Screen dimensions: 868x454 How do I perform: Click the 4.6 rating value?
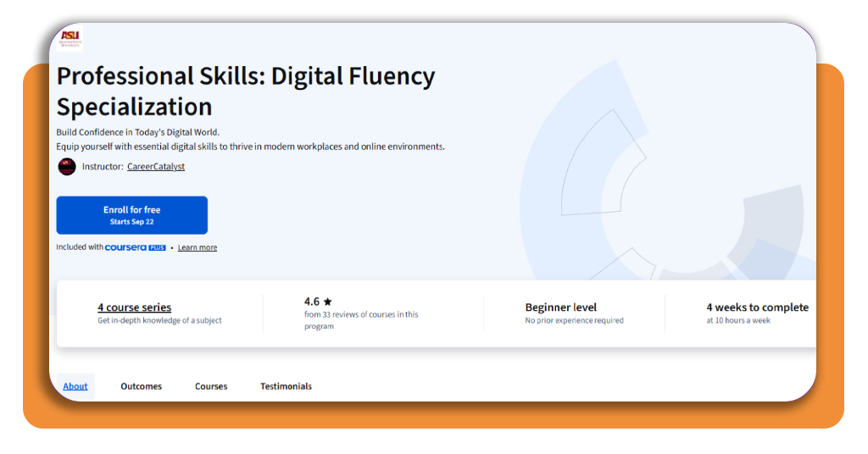(x=312, y=302)
